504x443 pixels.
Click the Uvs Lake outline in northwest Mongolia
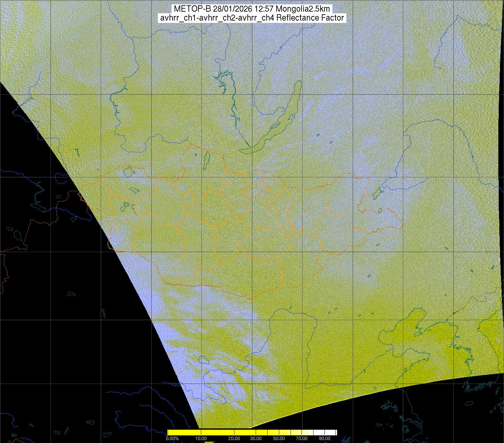click(x=128, y=171)
